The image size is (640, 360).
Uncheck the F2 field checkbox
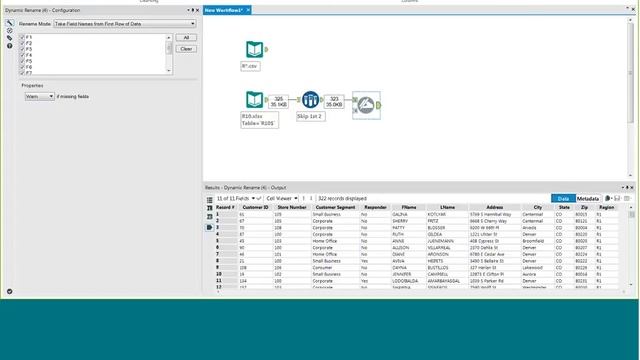[x=22, y=43]
